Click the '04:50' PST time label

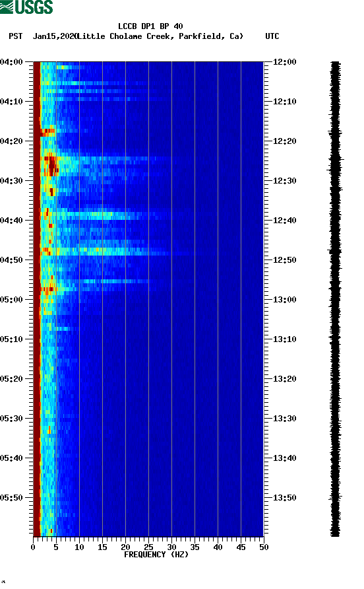click(x=12, y=260)
